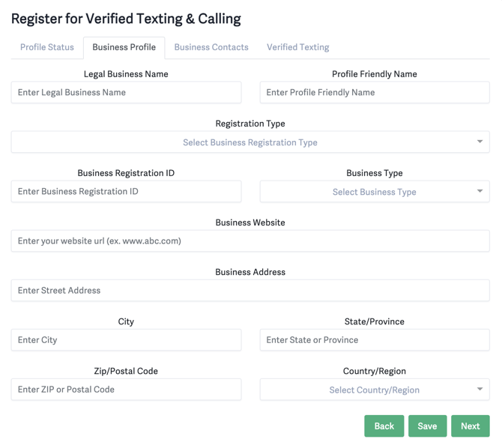
Task: Focus the Profile Friendly Name input
Action: coord(374,93)
